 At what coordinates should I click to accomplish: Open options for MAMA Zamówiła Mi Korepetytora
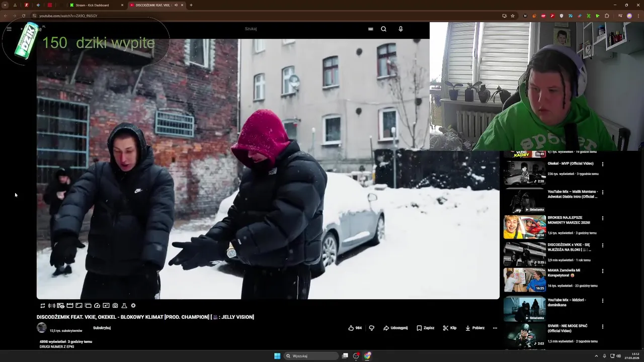603,271
